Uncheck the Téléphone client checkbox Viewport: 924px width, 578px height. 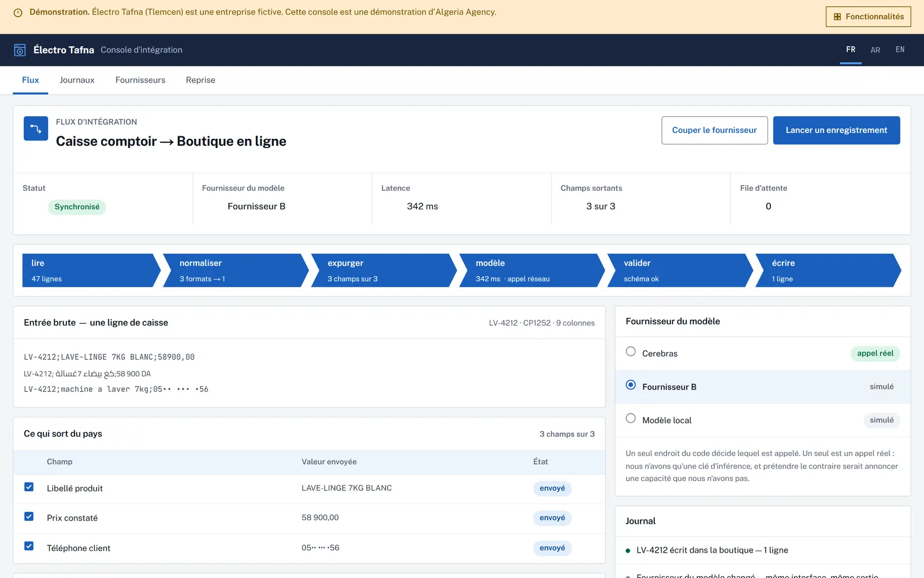click(29, 546)
